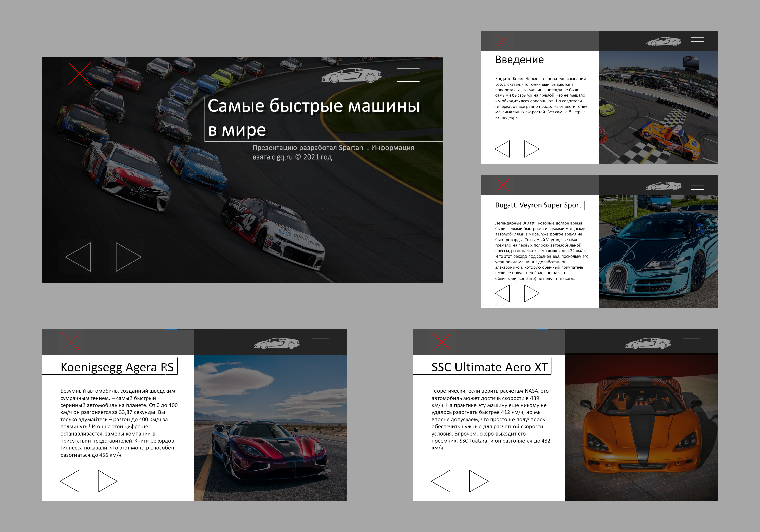Click the red X on the Koenigsegg Agera RS slide

click(70, 342)
